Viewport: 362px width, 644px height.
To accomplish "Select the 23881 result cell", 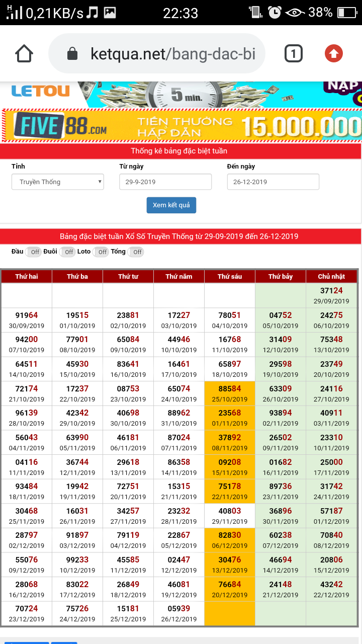I will click(x=128, y=320).
